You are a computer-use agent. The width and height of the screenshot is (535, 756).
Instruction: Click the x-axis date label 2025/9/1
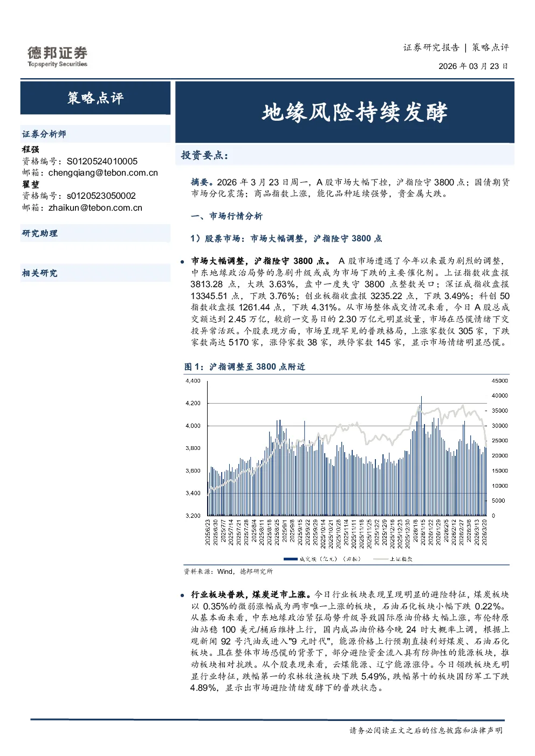point(285,531)
